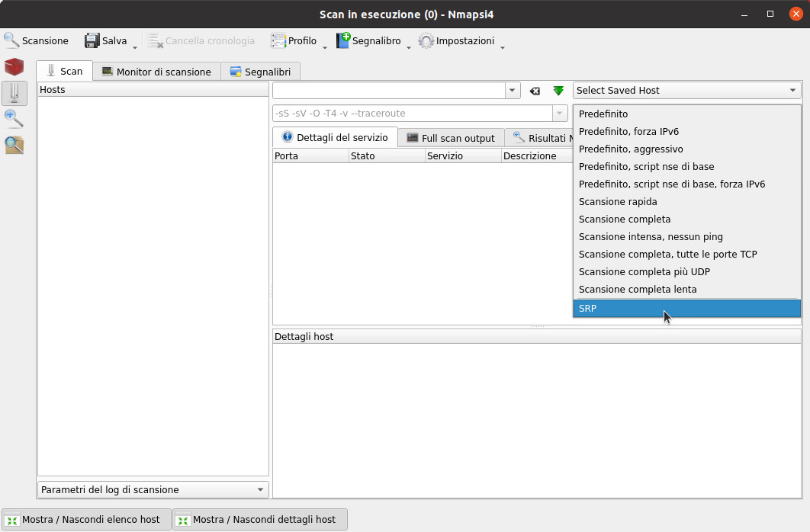Expand the Profilo dropdown arrow
810x532 pixels.
[x=325, y=47]
